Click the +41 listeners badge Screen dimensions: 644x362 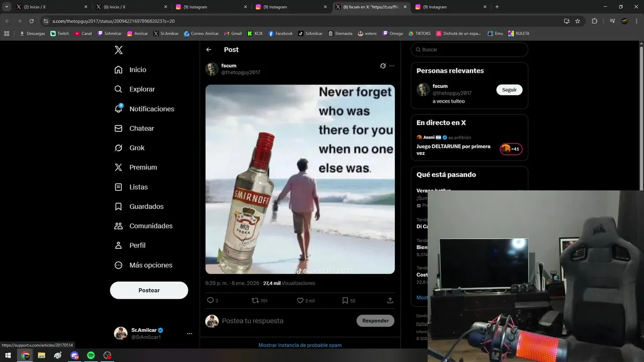click(x=511, y=149)
